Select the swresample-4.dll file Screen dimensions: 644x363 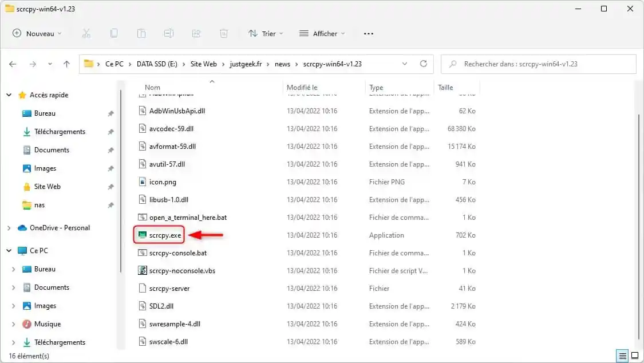click(x=175, y=324)
